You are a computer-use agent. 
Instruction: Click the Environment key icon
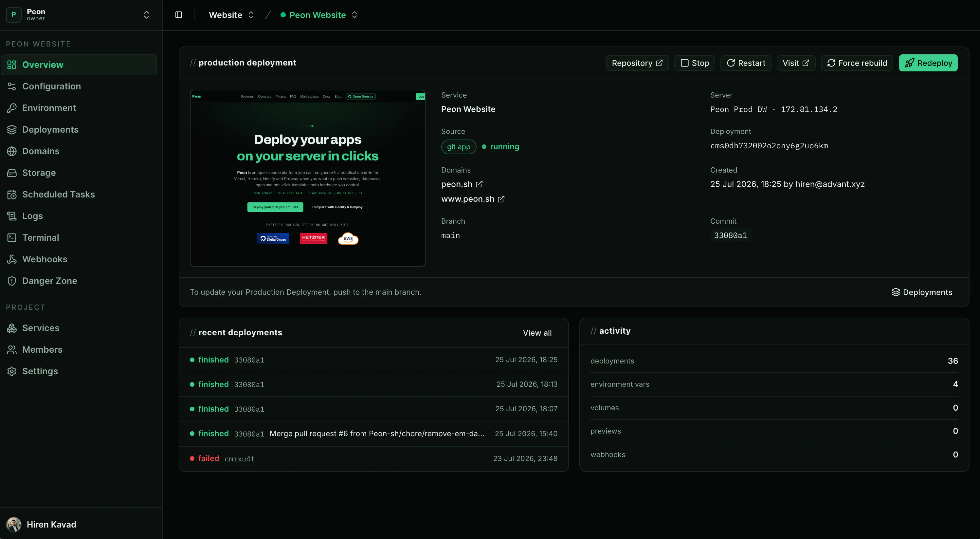coord(12,108)
